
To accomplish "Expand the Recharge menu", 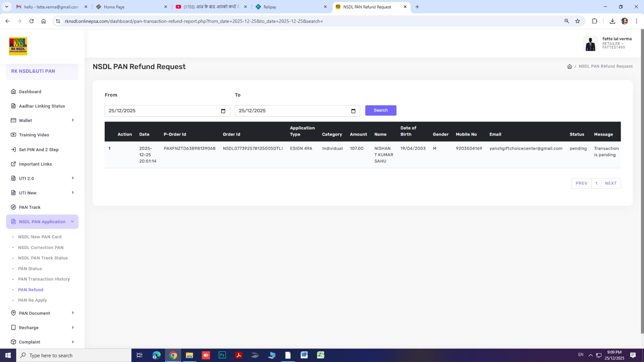I will (x=42, y=327).
